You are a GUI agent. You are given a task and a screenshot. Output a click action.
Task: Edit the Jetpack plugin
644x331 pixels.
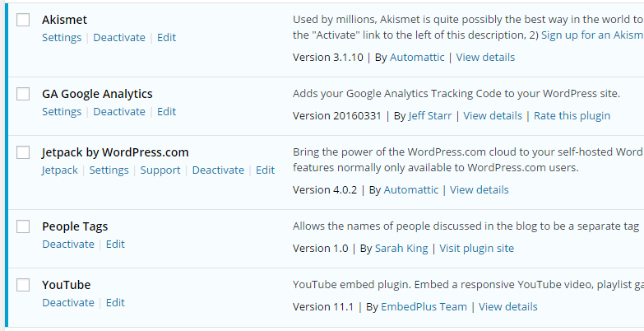(x=265, y=170)
